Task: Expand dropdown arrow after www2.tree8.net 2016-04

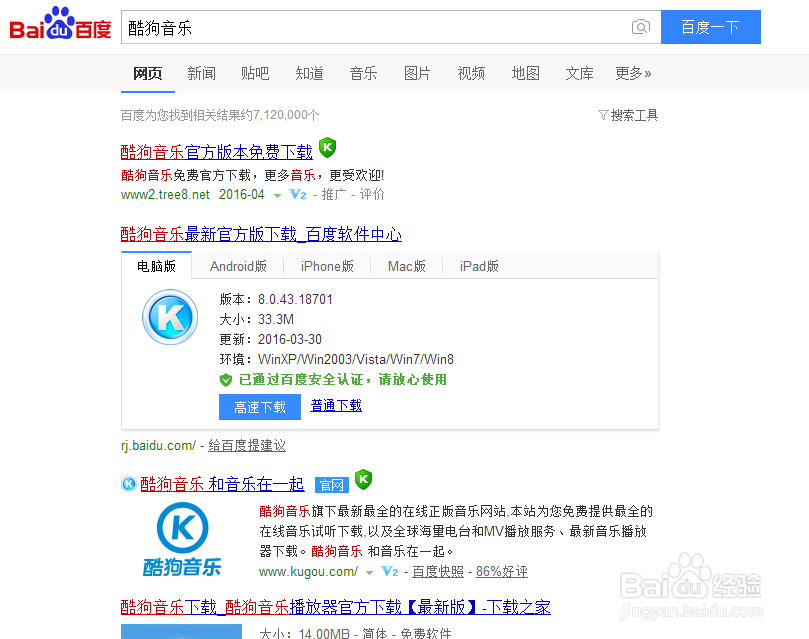Action: [x=278, y=195]
